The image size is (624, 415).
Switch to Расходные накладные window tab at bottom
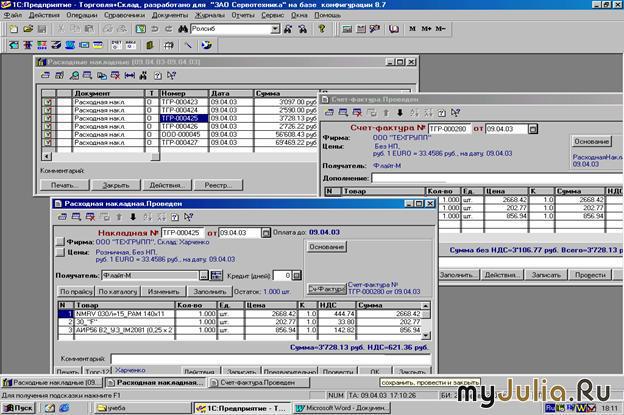click(x=52, y=383)
